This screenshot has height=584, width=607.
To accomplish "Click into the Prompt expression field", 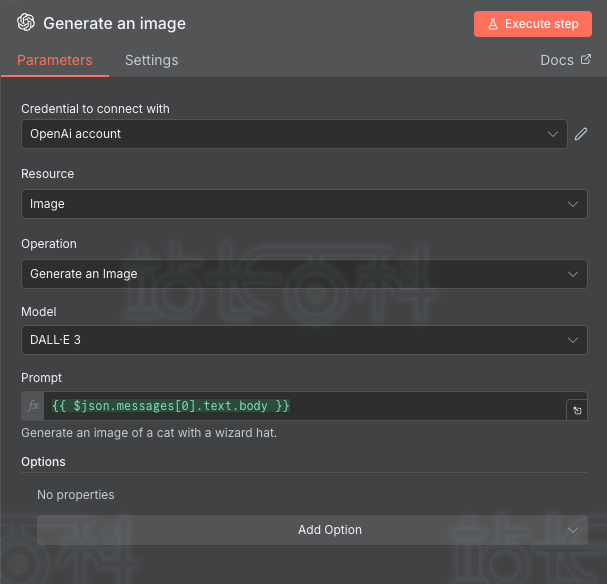I will 305,406.
